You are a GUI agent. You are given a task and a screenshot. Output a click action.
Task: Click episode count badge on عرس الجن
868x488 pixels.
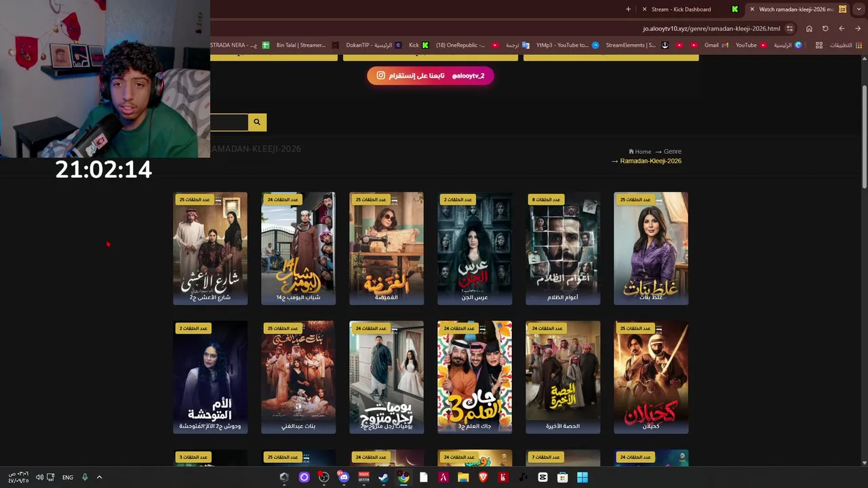[x=457, y=200]
